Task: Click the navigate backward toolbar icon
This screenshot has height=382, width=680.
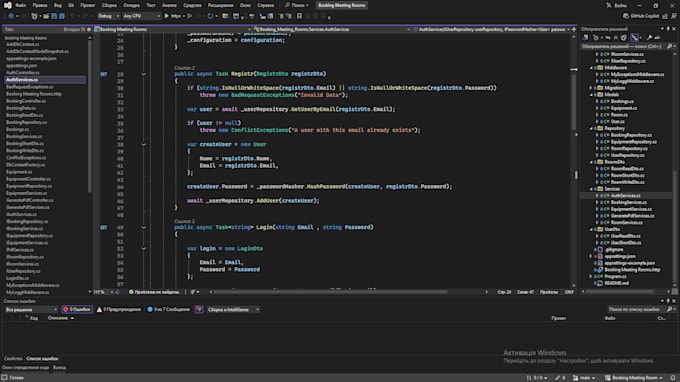Action: coord(11,16)
